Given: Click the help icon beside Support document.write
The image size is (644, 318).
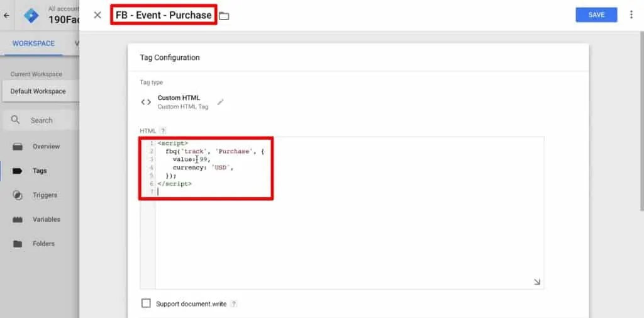Looking at the screenshot, I should (234, 304).
